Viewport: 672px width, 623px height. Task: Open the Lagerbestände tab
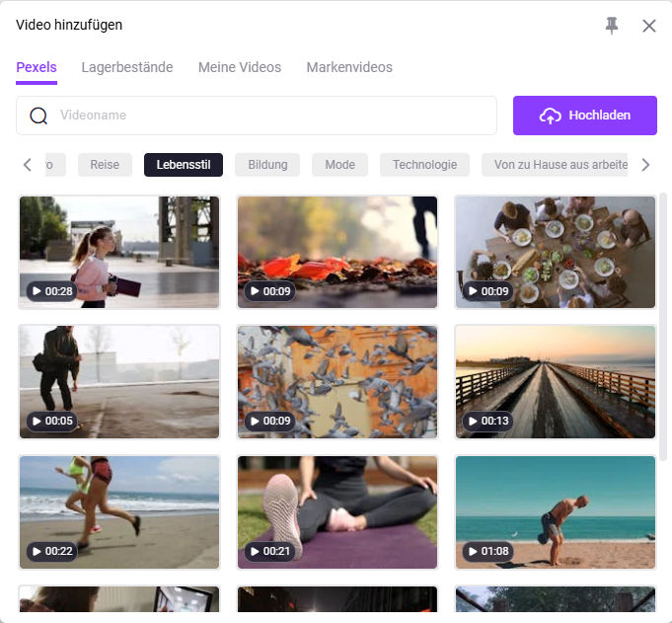click(127, 67)
